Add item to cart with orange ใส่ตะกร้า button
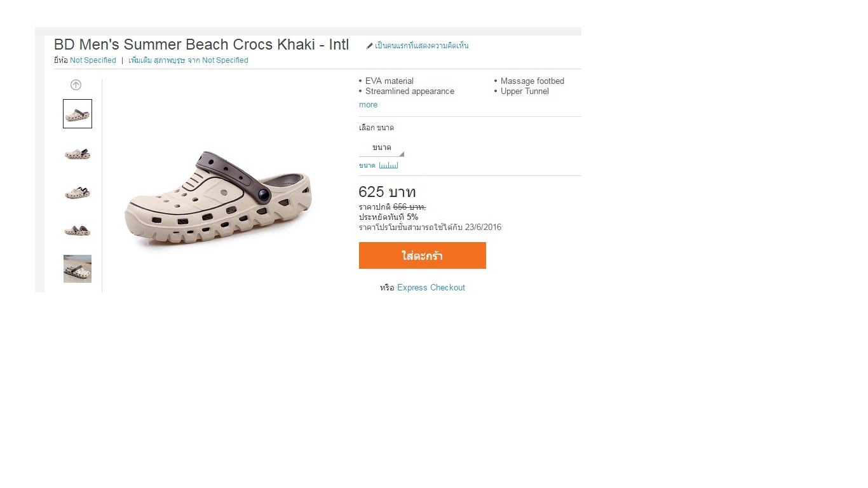The width and height of the screenshot is (868, 488). [x=423, y=255]
